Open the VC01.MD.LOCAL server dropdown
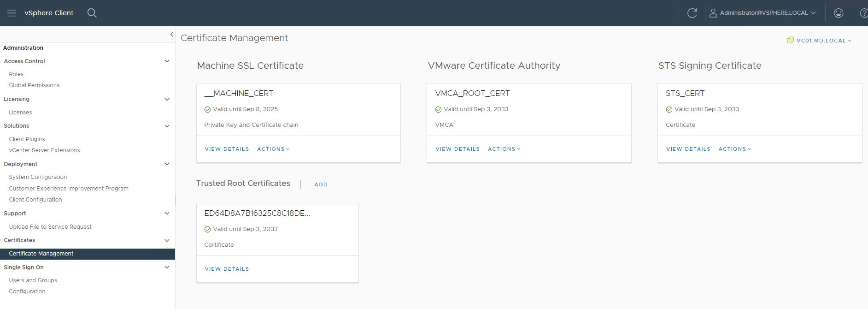 (x=823, y=41)
